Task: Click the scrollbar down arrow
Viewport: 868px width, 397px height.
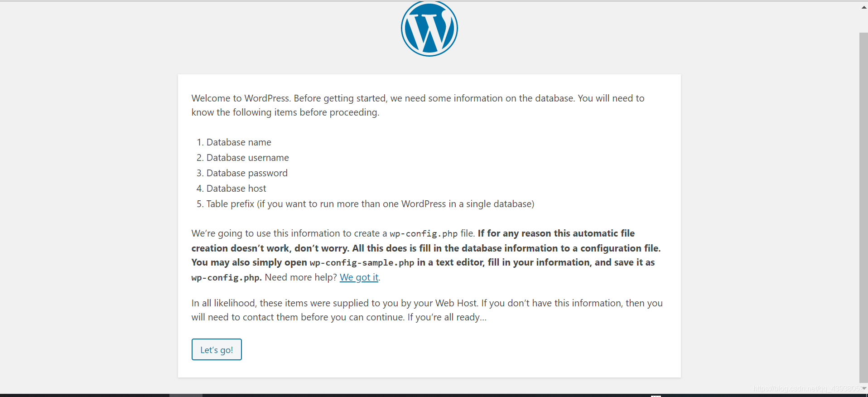Action: [864, 388]
